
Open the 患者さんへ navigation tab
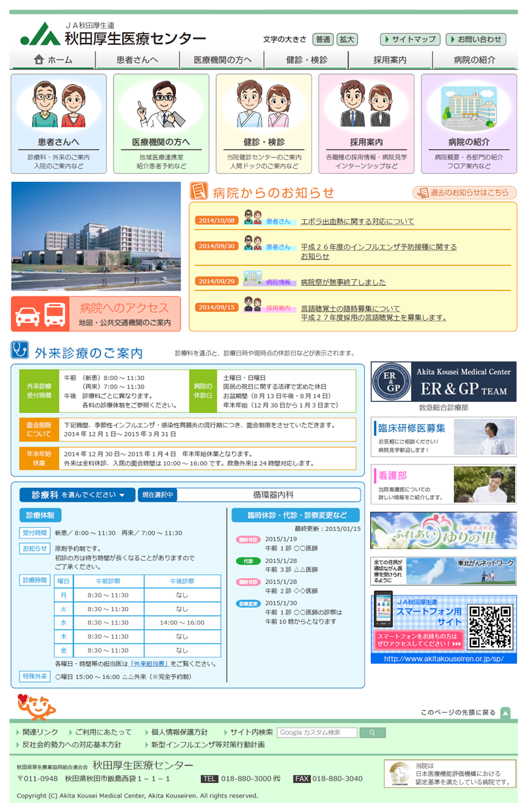[137, 60]
